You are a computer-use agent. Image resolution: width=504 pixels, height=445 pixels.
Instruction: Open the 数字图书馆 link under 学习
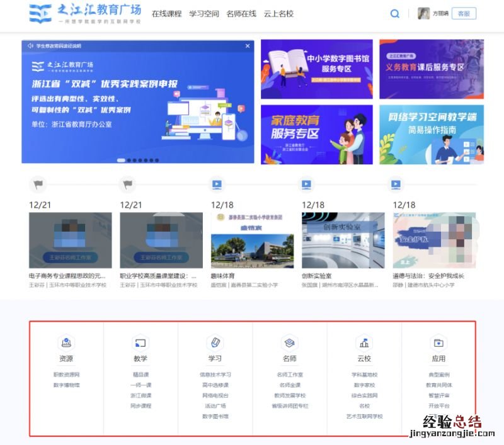tap(215, 416)
